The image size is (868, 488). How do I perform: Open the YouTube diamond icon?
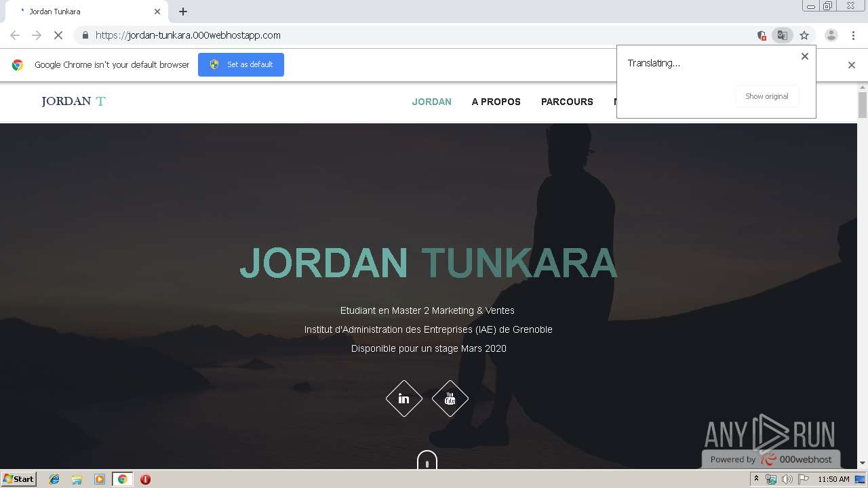click(x=450, y=399)
